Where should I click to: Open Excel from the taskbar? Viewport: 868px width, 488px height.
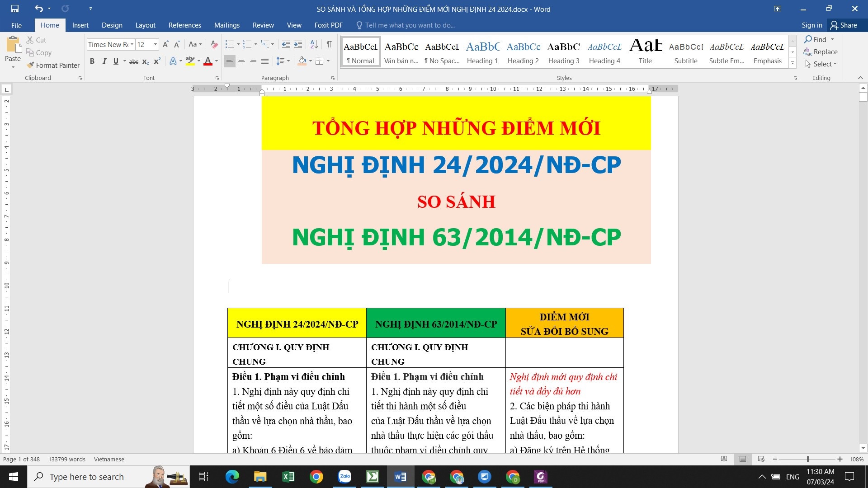point(288,477)
